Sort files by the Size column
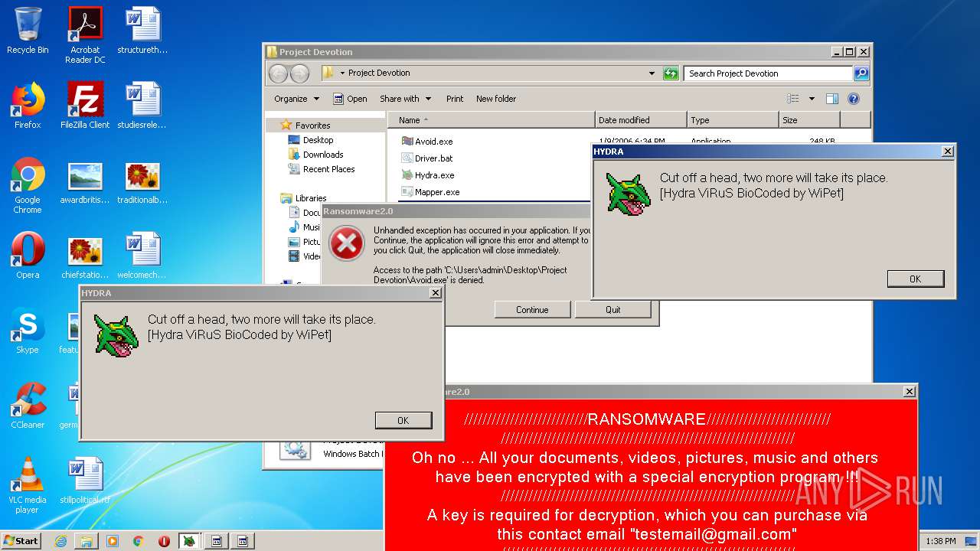 point(809,120)
